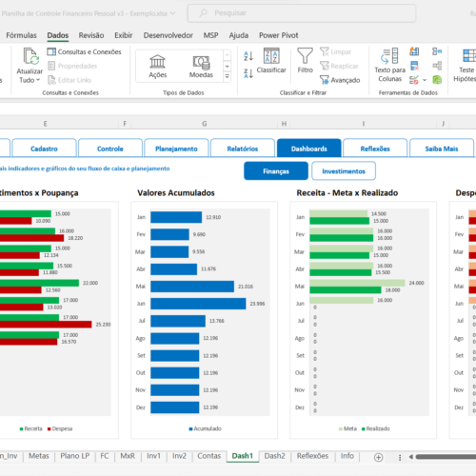476x476 pixels.
Task: Show the Finanças dashboard
Action: click(276, 171)
